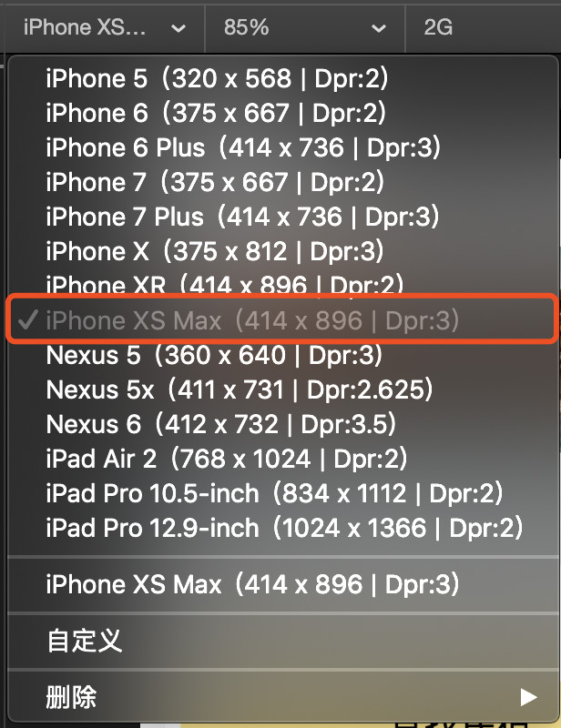Viewport: 561px width, 728px height.
Task: Select iPhone X (375 x 812)
Action: (x=282, y=251)
